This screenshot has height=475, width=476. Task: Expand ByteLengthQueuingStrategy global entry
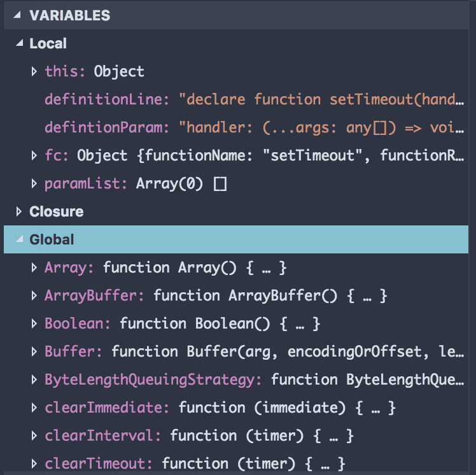[34, 379]
